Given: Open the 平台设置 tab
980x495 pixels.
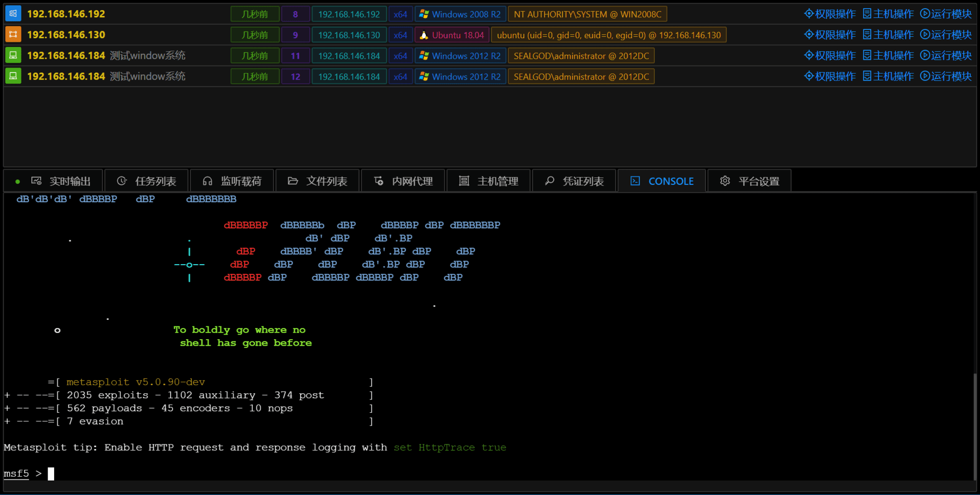Looking at the screenshot, I should pos(749,181).
